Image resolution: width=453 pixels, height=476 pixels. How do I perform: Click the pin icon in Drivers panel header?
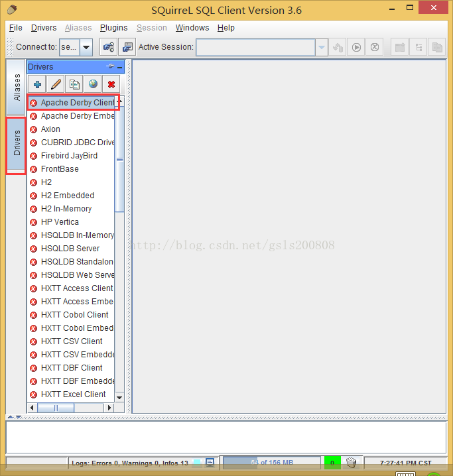pyautogui.click(x=110, y=66)
